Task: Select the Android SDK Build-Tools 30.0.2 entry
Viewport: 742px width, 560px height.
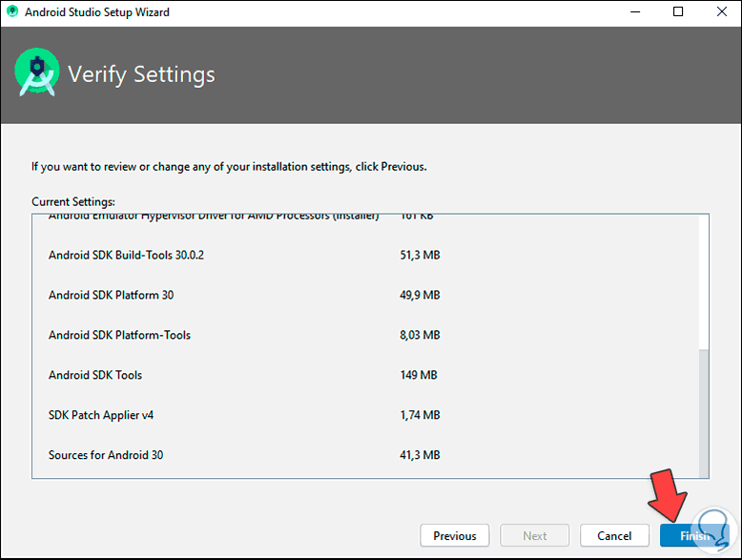Action: (127, 255)
